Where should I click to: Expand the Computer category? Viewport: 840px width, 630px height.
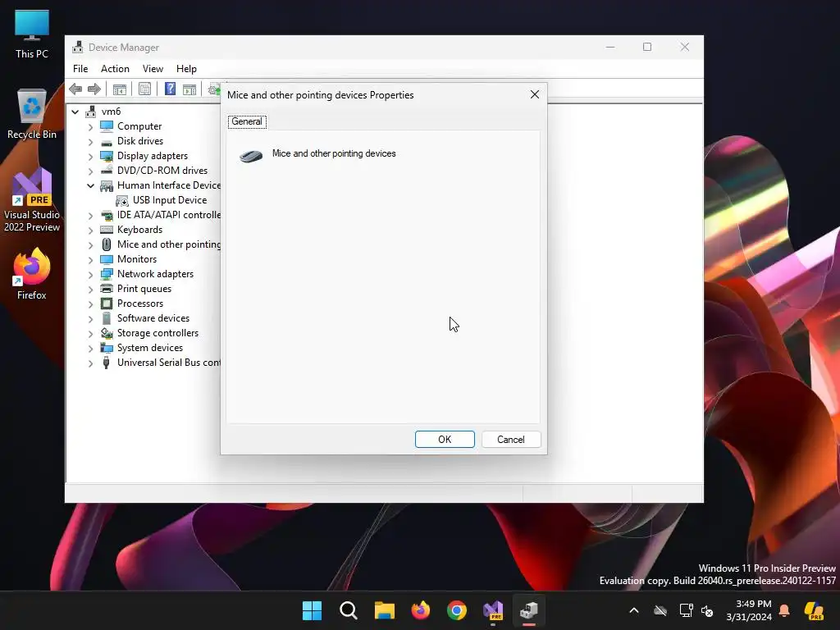point(90,127)
